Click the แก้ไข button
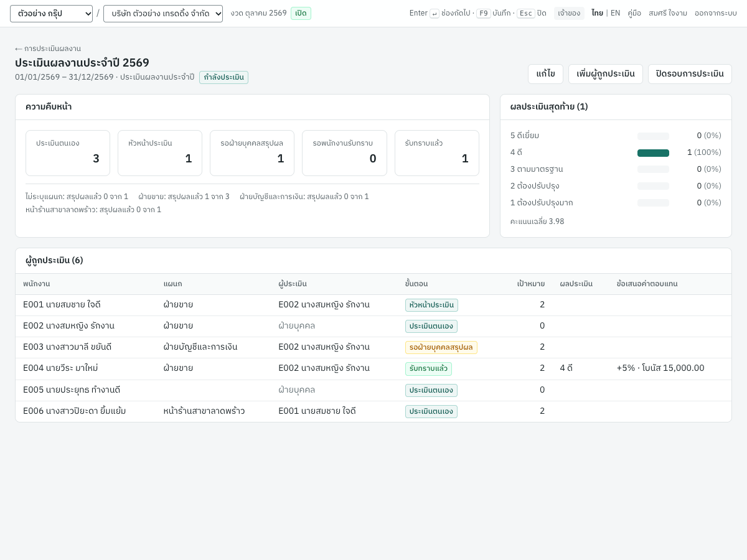This screenshot has width=747, height=560. (x=545, y=74)
